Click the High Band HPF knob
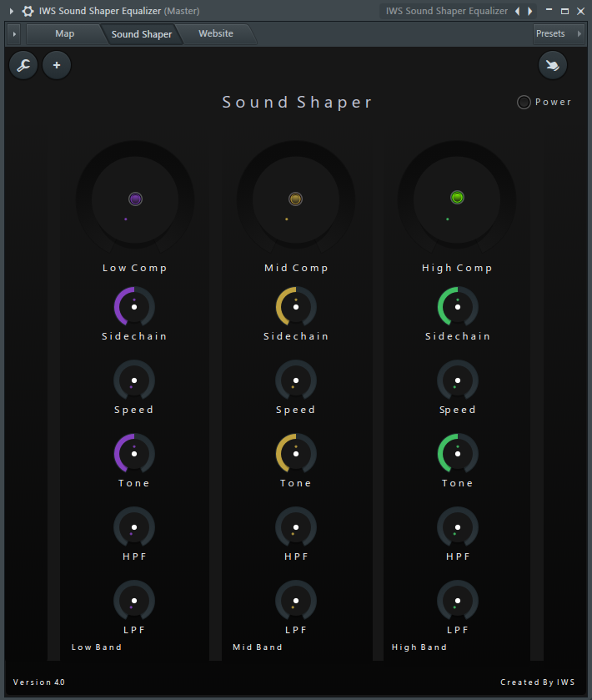The image size is (592, 700). pos(458,527)
